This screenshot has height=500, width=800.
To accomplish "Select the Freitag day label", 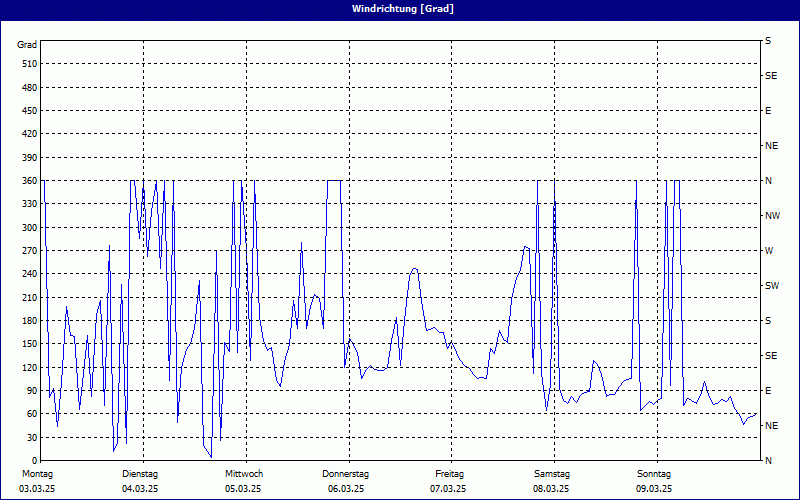I will click(449, 474).
